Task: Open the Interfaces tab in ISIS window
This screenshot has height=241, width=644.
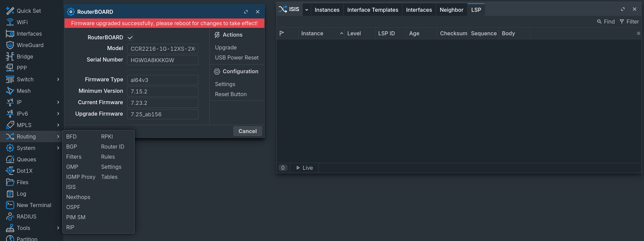Action: point(419,10)
